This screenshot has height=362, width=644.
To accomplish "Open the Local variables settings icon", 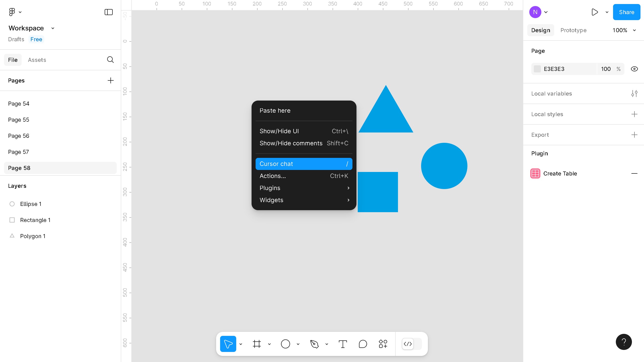I will [634, 94].
